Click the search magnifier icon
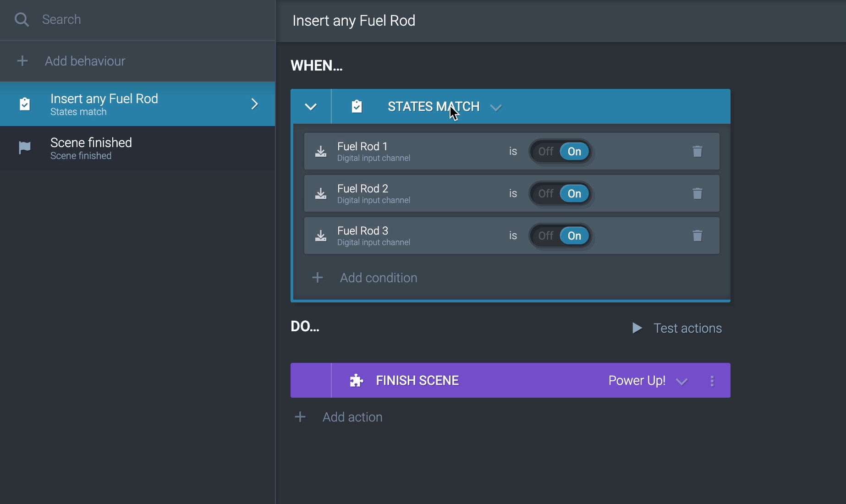 [x=22, y=19]
